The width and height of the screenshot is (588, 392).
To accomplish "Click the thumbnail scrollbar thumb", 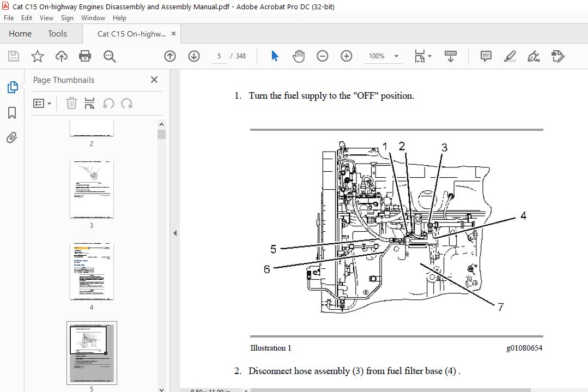I will pos(162,134).
